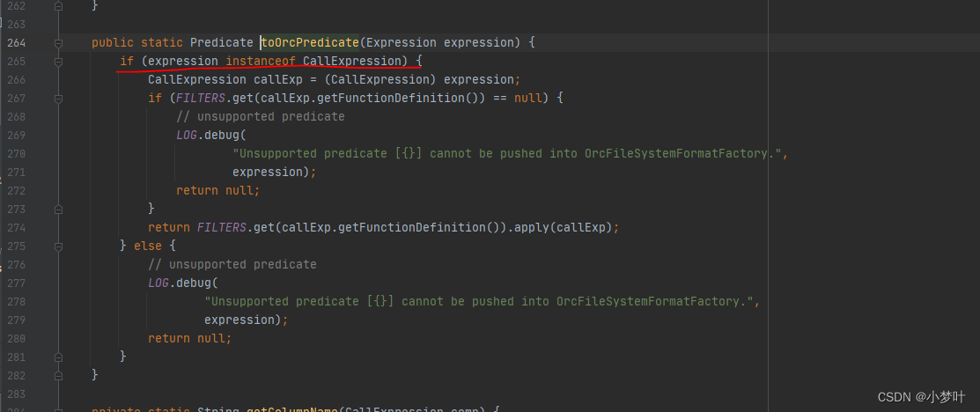Click debug call on line 277
This screenshot has height=412, width=980.
pos(193,283)
